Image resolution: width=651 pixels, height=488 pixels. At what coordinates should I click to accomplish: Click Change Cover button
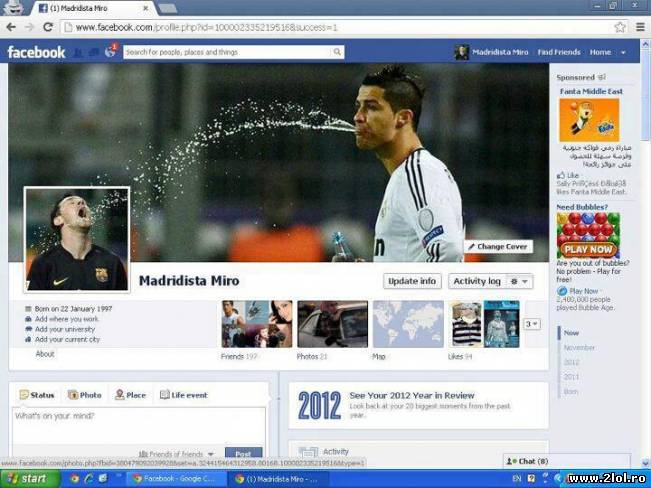point(497,247)
